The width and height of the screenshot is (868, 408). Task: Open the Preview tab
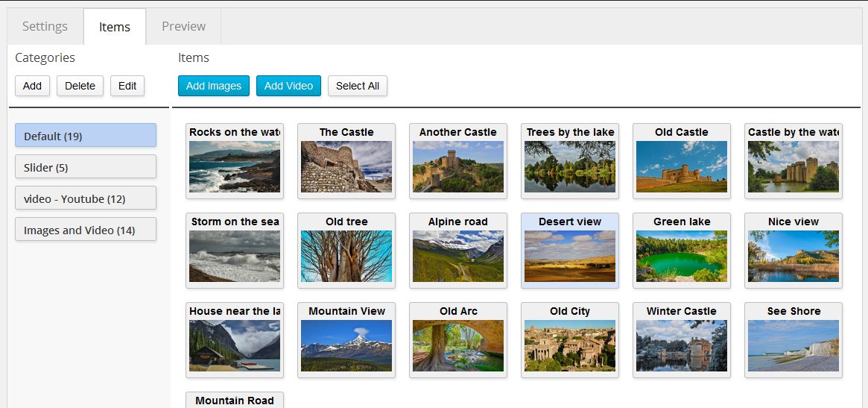point(183,26)
